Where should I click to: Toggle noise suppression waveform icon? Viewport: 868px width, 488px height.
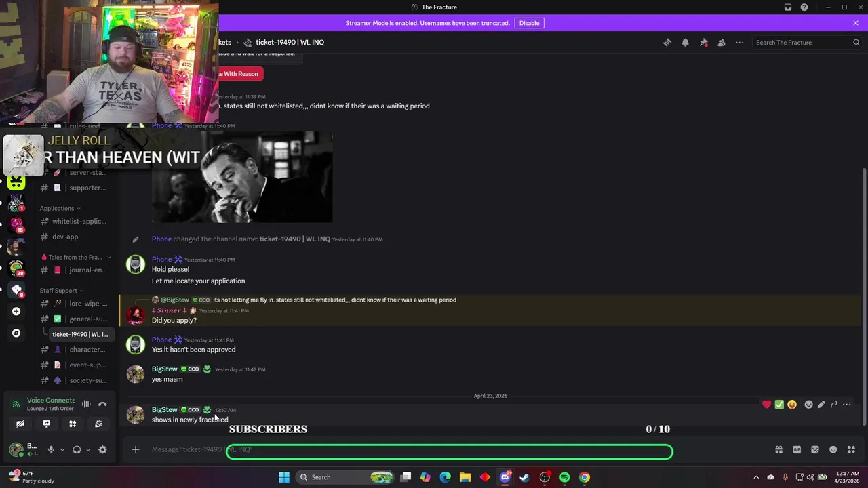(86, 405)
